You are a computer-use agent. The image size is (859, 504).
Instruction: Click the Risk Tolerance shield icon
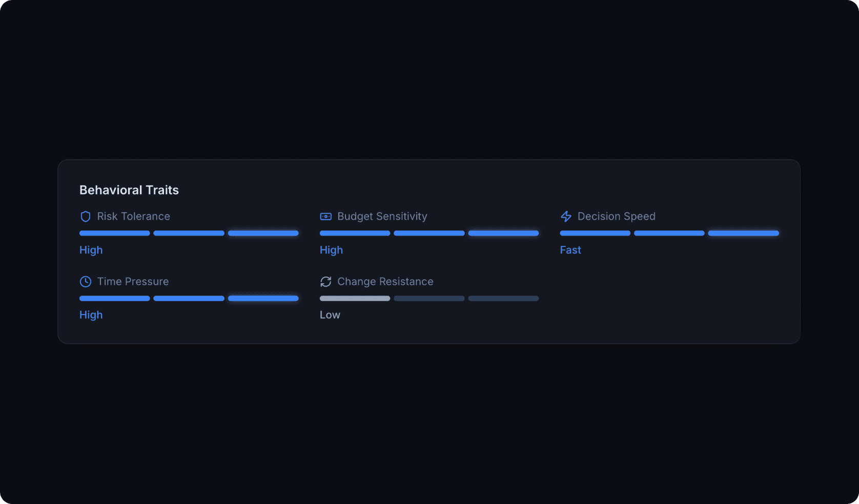click(86, 217)
